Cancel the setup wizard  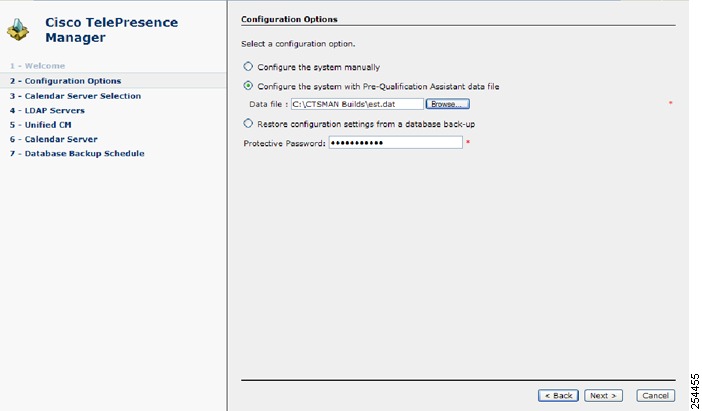tap(655, 395)
